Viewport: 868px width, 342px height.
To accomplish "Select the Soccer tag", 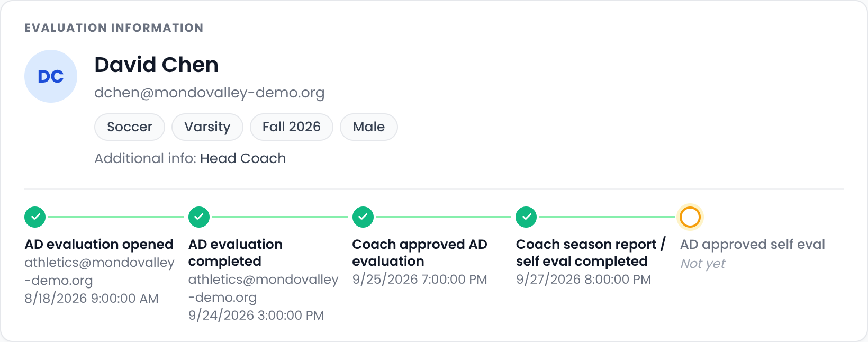I will tap(130, 127).
